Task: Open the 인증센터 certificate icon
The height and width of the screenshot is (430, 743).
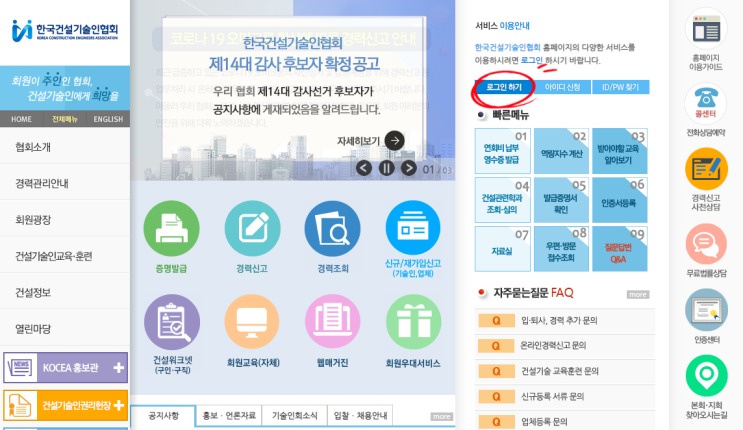Action: 706,310
